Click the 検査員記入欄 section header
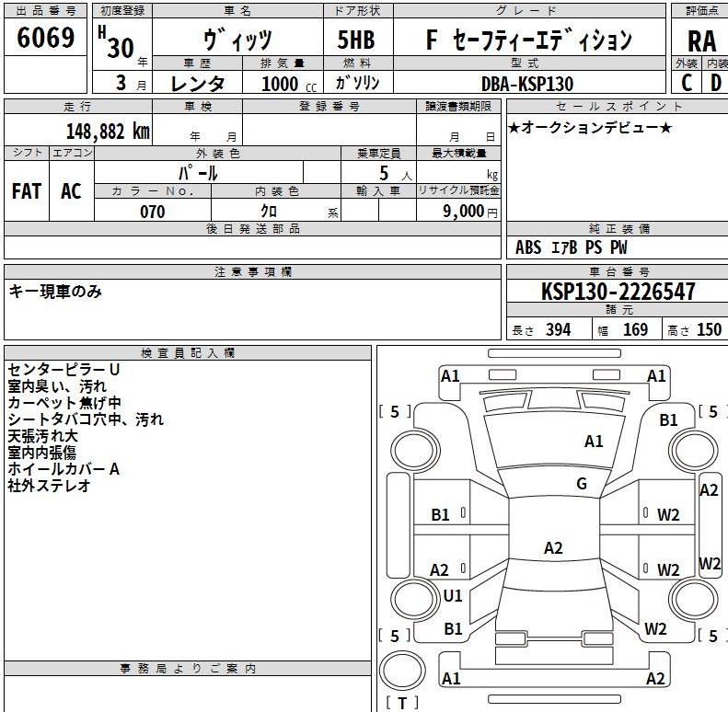 (188, 353)
